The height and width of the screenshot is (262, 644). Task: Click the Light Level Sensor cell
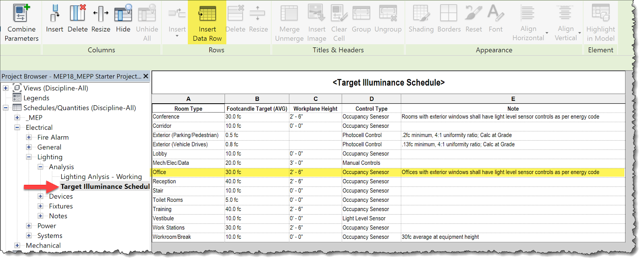372,219
